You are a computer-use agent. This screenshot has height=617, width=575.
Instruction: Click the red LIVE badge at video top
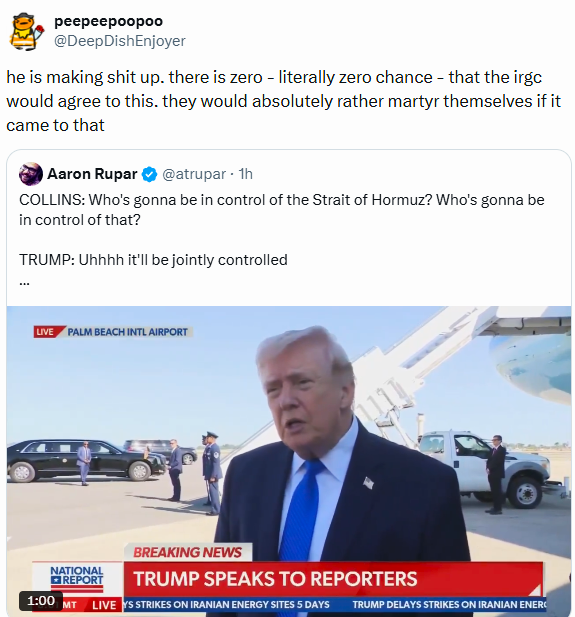pos(46,332)
